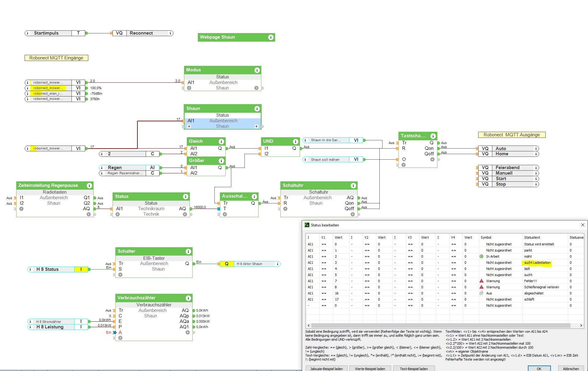Add input using plus on Tastscha... block bottom left
This screenshot has height=371, width=588.
click(404, 165)
